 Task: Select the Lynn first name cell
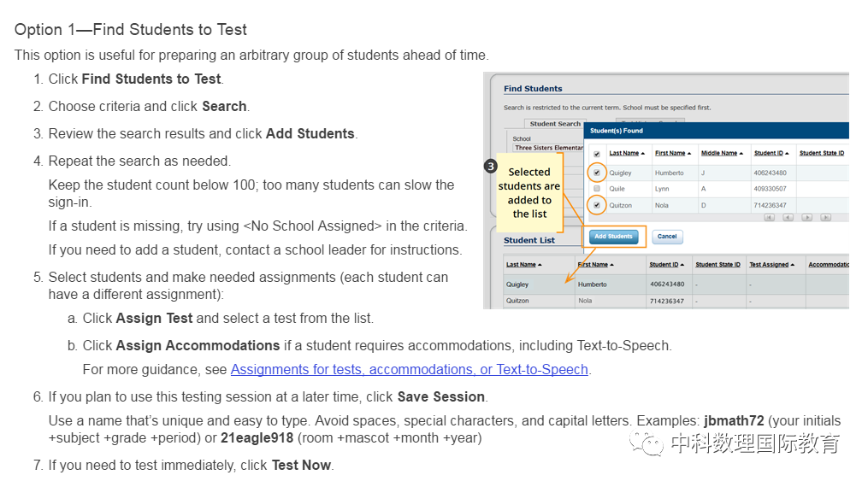tap(662, 189)
